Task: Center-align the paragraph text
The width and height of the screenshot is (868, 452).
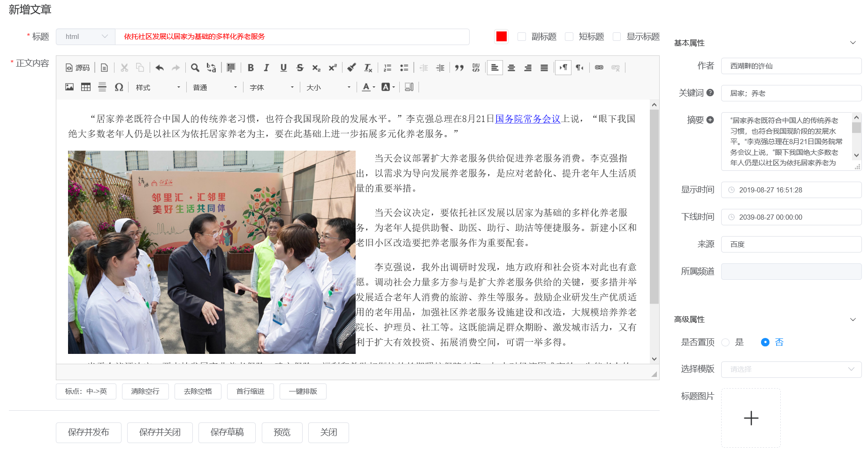Action: pos(511,68)
